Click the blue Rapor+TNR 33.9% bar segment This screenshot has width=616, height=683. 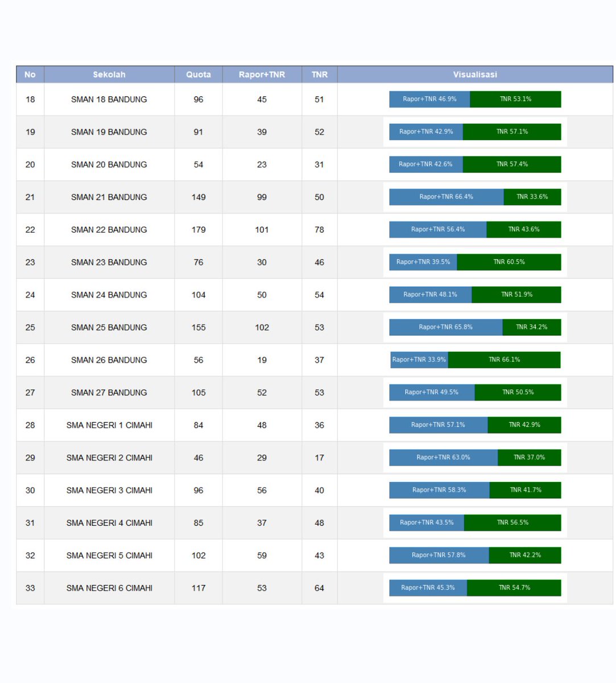coord(419,360)
